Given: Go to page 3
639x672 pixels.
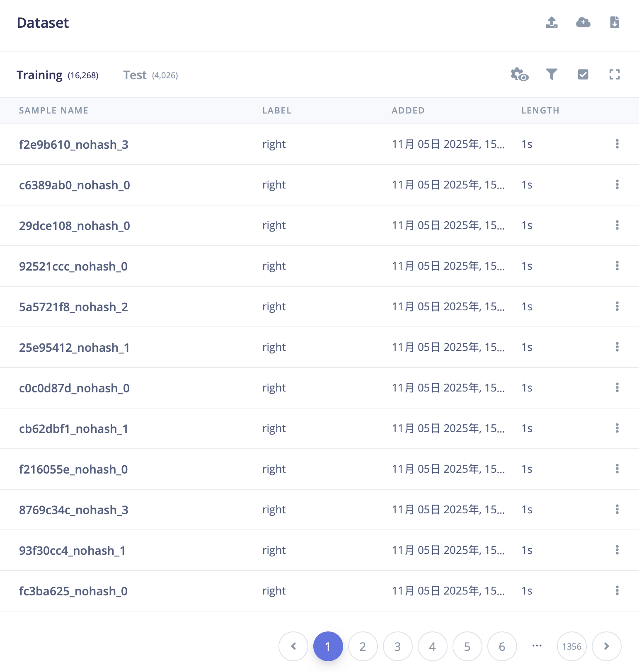Looking at the screenshot, I should (x=397, y=646).
